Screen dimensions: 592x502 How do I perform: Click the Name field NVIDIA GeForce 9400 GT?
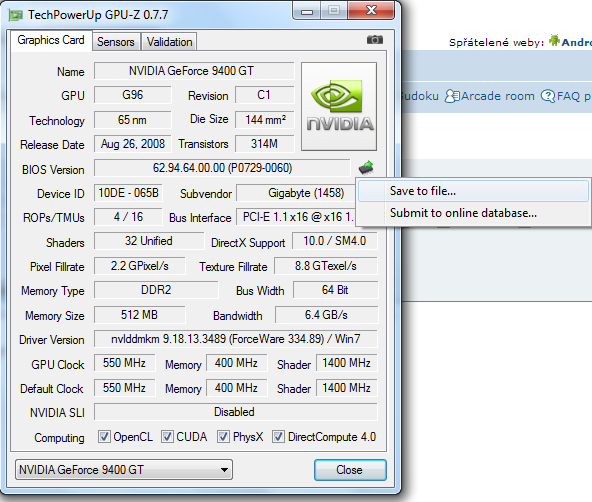tap(194, 71)
